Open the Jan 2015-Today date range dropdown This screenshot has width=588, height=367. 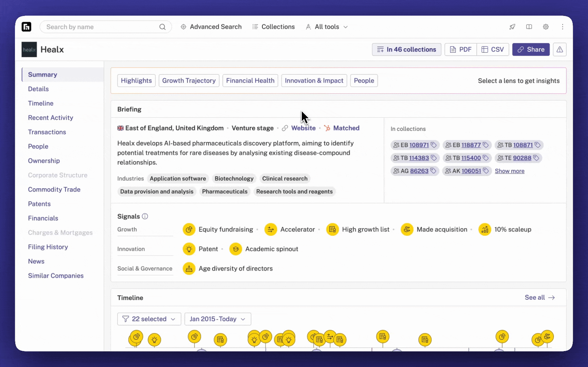point(218,319)
